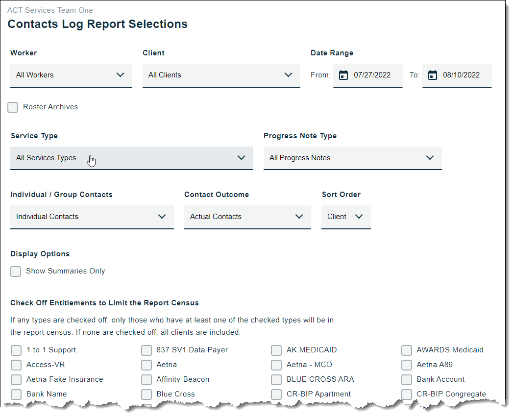Screen dimensions: 513x420
Task: Choose Individual / Group Contacts dropdown
Action: coord(92,217)
